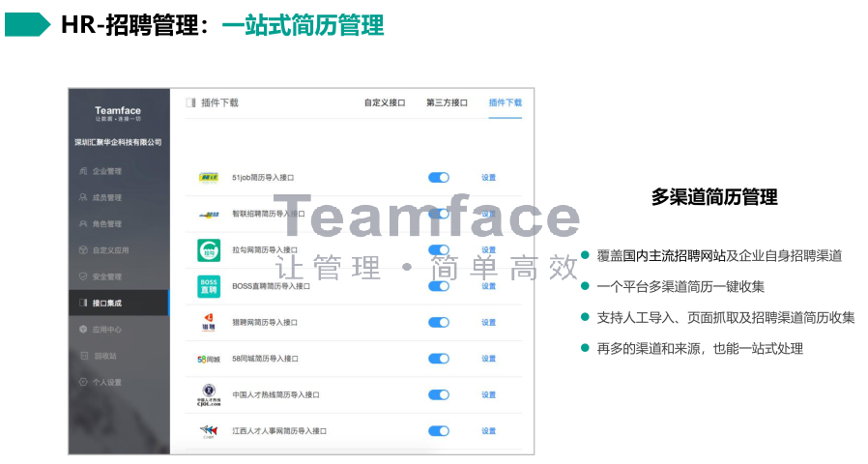The width and height of the screenshot is (868, 464).
Task: Click 设置 link for BOSS直聘 interface
Action: click(488, 286)
